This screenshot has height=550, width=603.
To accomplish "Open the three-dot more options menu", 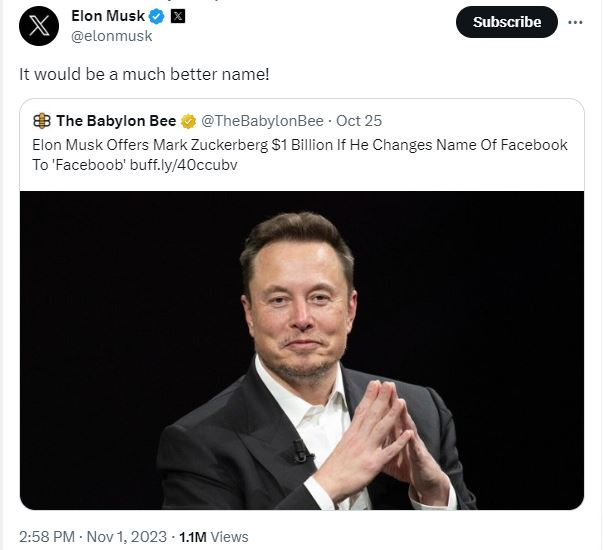I will 574,22.
